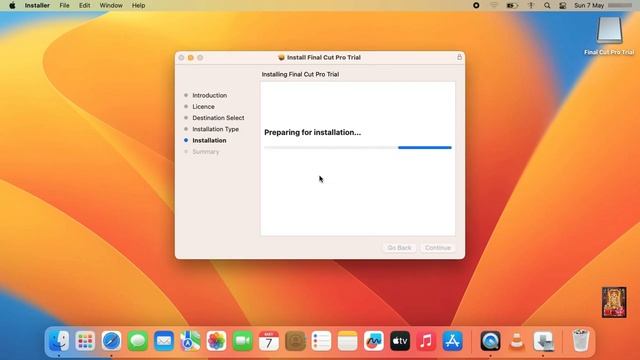Image resolution: width=640 pixels, height=360 pixels.
Task: Click the Sun 7 May date
Action: [589, 5]
